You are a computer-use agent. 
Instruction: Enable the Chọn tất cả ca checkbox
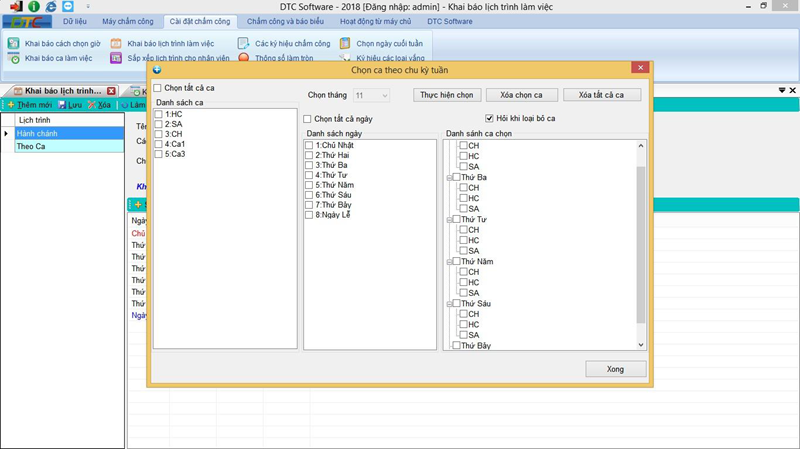click(x=158, y=88)
